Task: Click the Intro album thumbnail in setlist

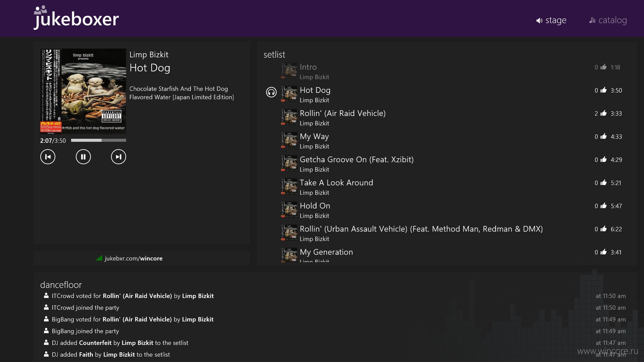Action: click(289, 71)
